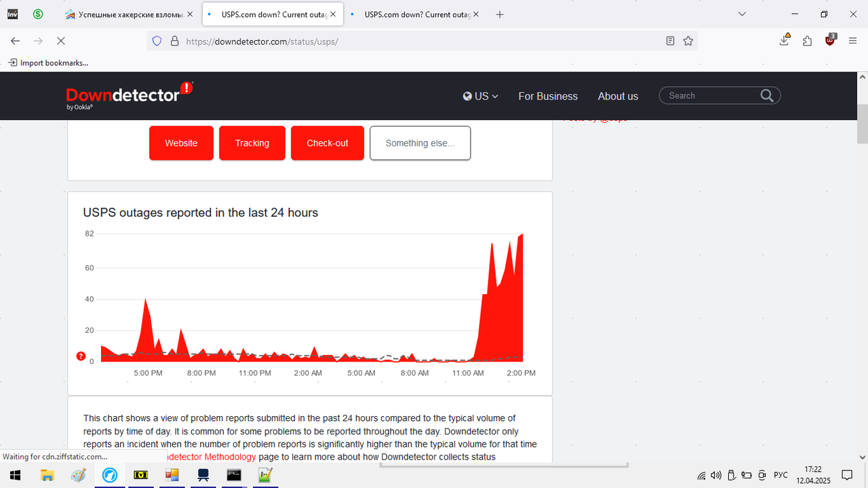Open the pinned 'Inv' tab

tap(13, 14)
